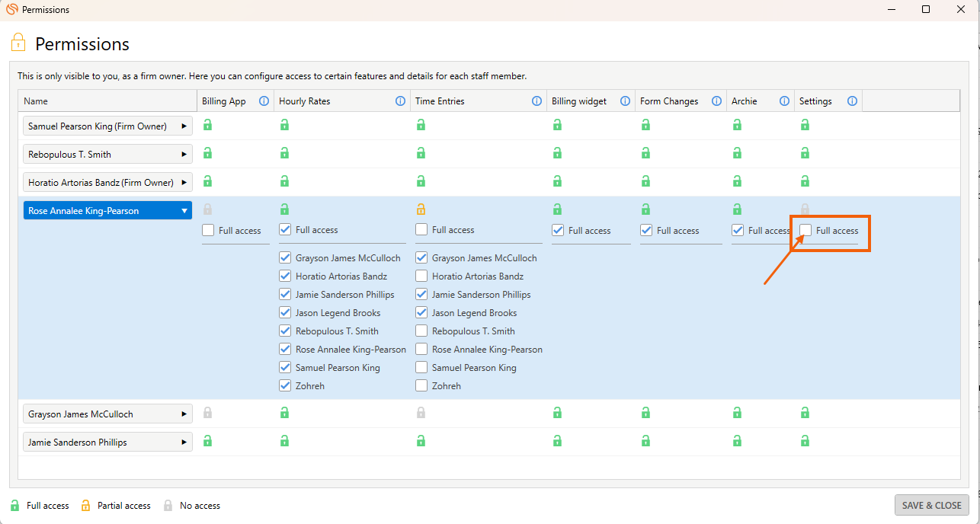Close the Permissions window
This screenshot has height=524, width=980.
tap(962, 9)
